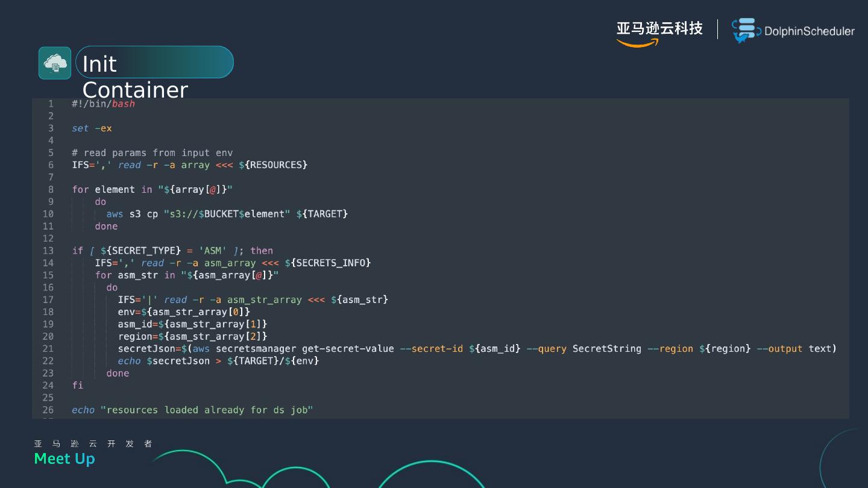868x488 pixels.
Task: Click the asm_id=${asm_str_array[1]} assignment
Action: click(192, 324)
